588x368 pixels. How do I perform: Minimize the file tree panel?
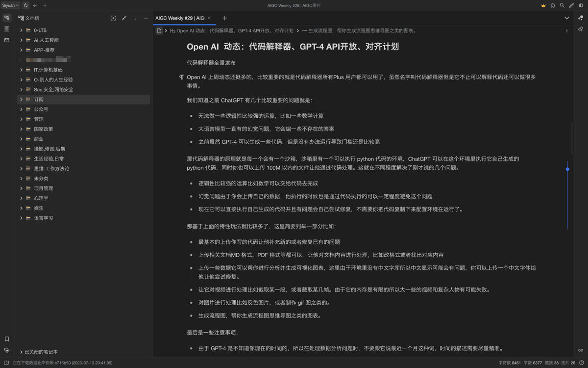click(x=146, y=18)
